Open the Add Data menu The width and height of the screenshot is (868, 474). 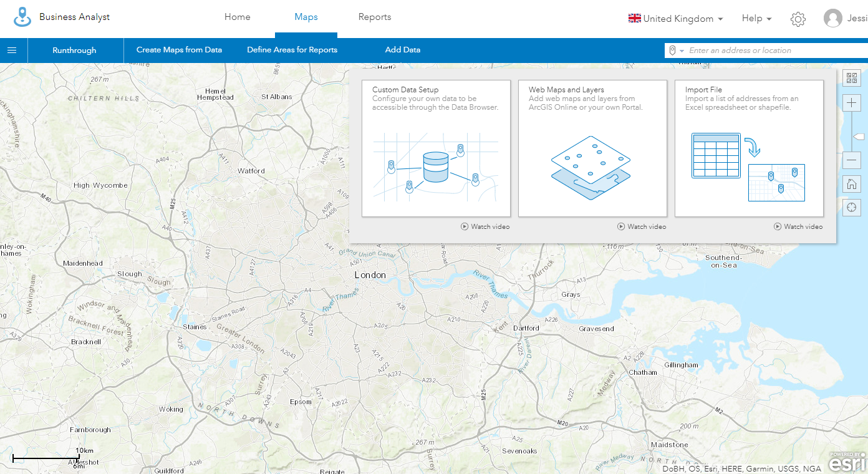tap(403, 50)
